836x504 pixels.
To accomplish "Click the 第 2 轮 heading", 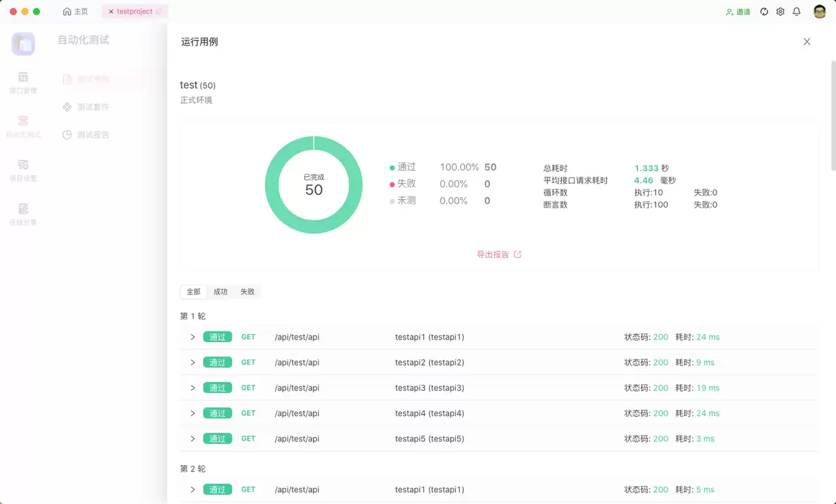I will 193,469.
